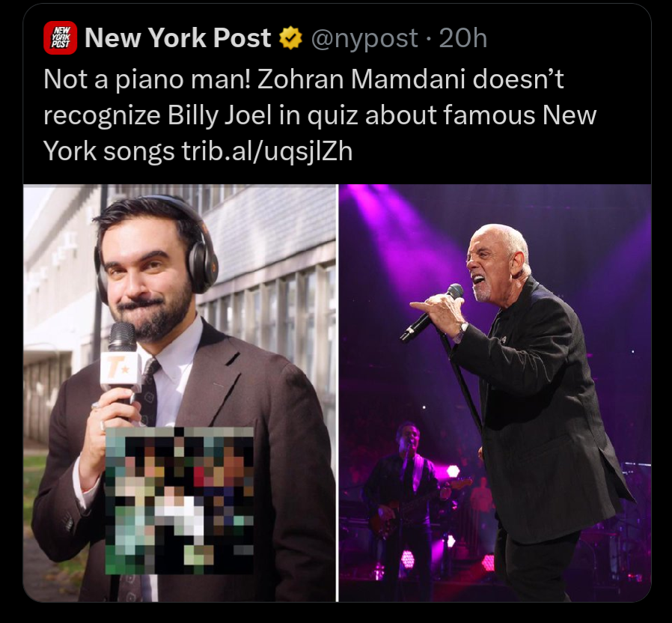Viewport: 672px width, 623px height.
Task: Follow the trib.al/uqsjlZh article link
Action: coord(267,151)
